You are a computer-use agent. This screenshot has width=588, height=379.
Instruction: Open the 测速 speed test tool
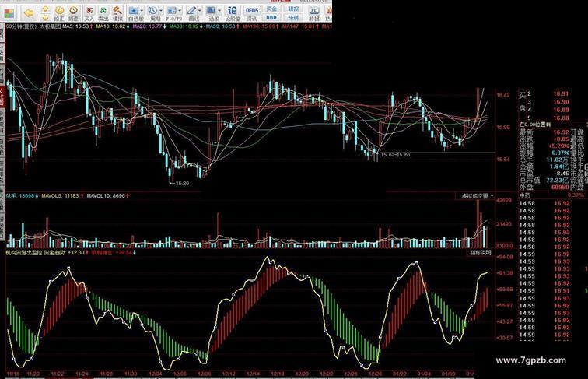(x=74, y=13)
